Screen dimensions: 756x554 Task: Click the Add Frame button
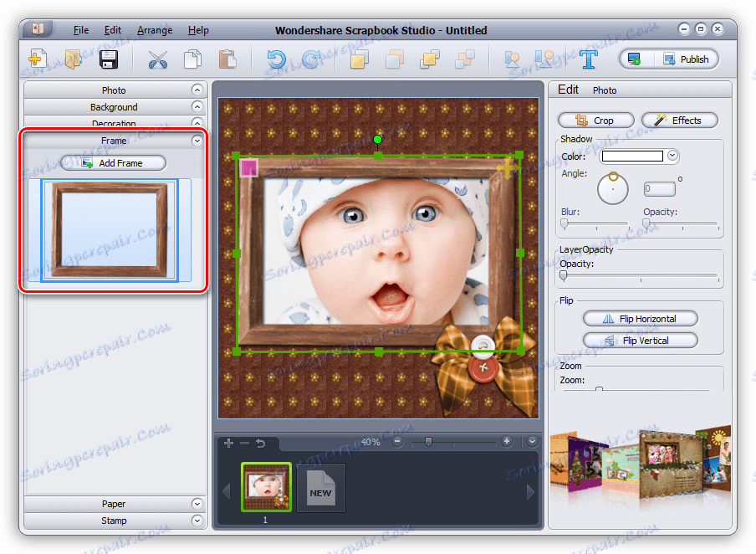pyautogui.click(x=113, y=163)
